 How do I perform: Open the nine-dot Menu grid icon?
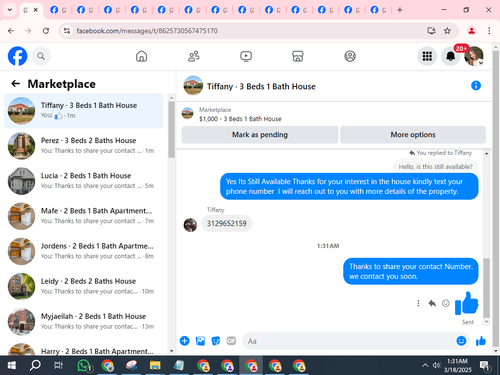point(427,56)
